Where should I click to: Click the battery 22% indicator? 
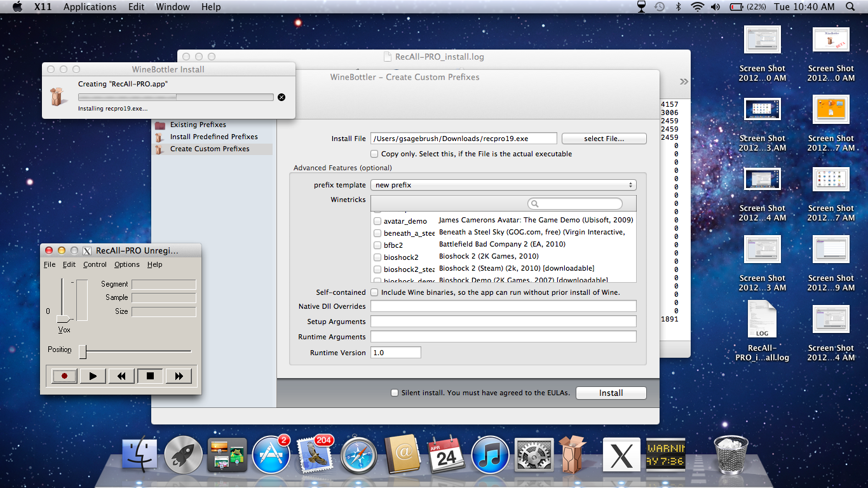tap(747, 7)
